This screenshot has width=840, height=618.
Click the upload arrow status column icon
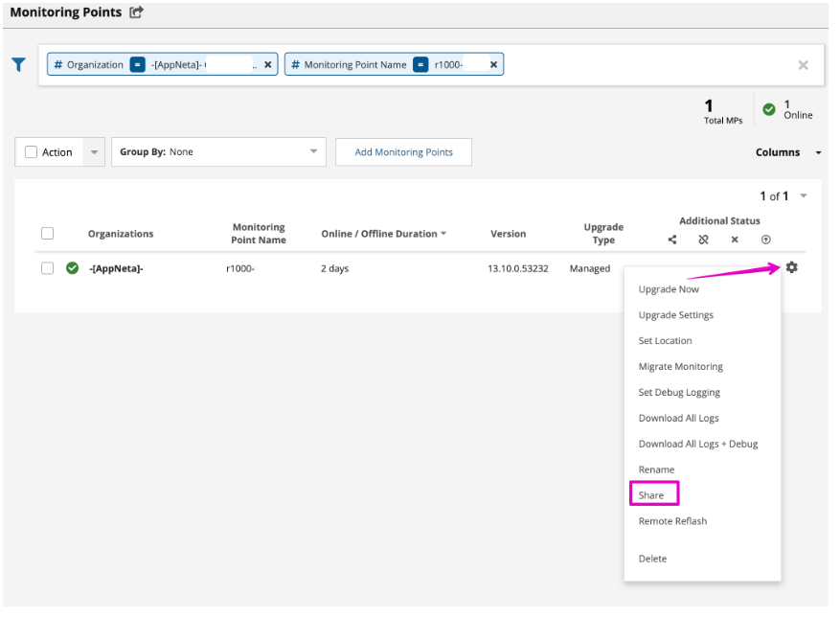coord(765,240)
